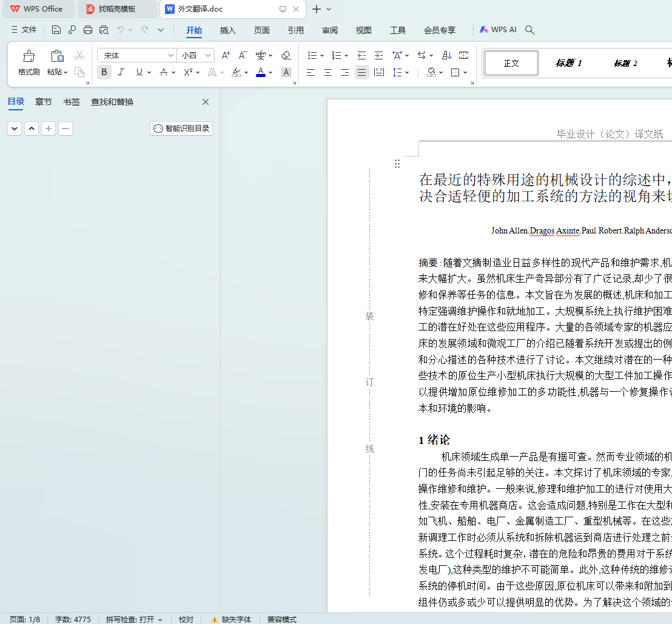This screenshot has width=672, height=624.
Task: Click the 智能识别目录 button
Action: (181, 129)
